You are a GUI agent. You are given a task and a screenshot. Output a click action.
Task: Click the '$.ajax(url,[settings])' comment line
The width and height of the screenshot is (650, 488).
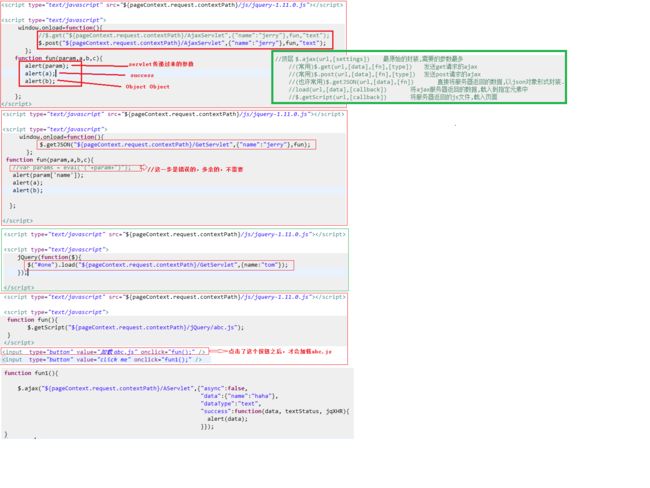click(x=369, y=59)
